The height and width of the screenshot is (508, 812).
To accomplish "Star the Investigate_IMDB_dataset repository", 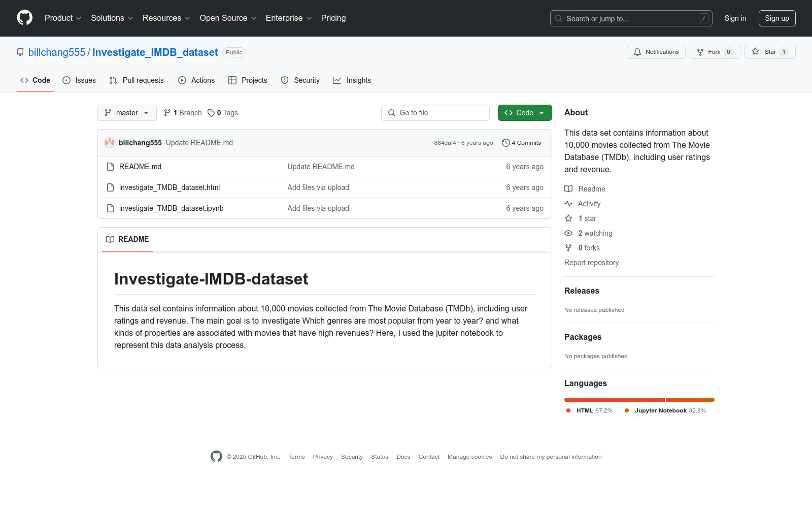I will click(770, 52).
